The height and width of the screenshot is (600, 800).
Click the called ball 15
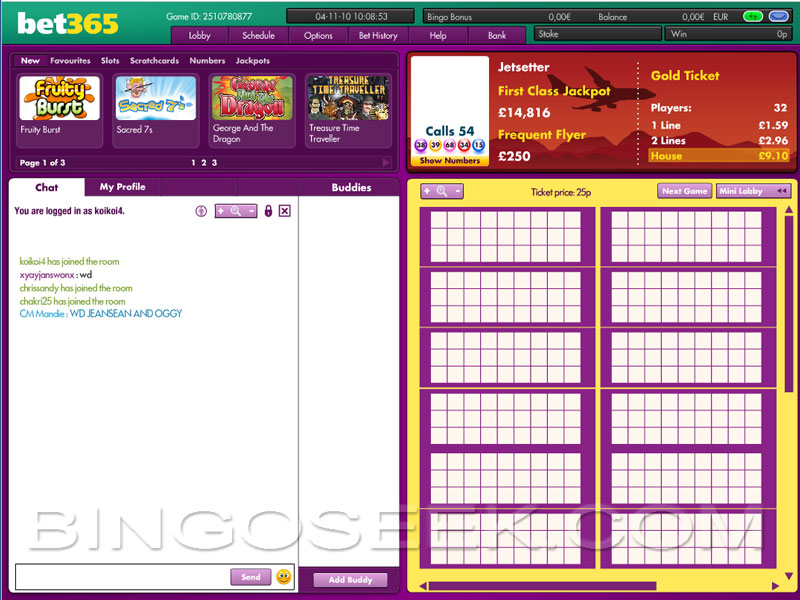(478, 145)
